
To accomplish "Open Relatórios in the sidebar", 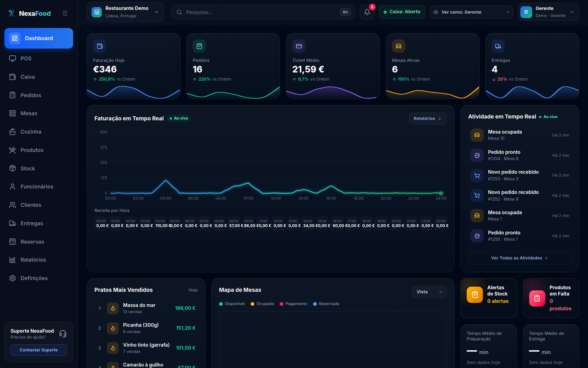I will point(39,260).
